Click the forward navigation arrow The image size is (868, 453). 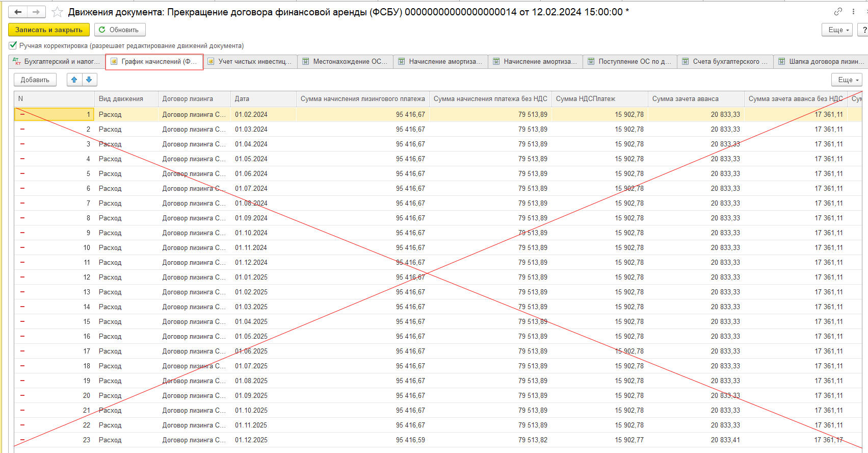coord(36,12)
